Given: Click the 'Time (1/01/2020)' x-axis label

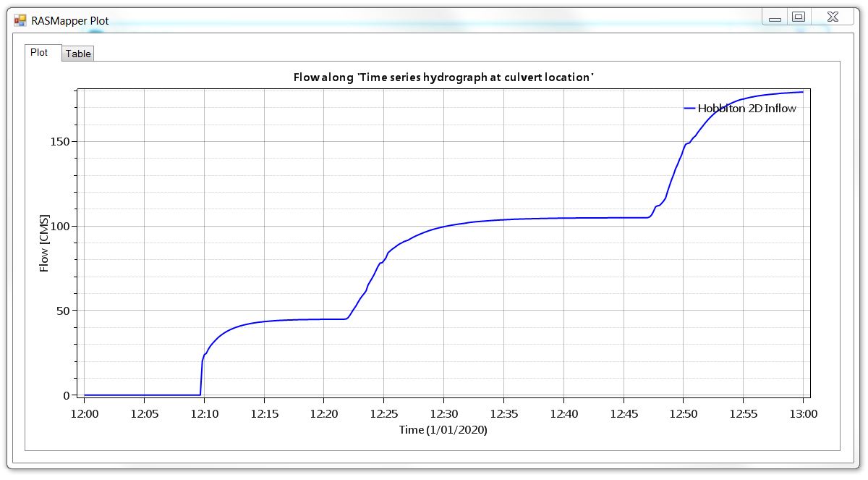Looking at the screenshot, I should pos(443,430).
